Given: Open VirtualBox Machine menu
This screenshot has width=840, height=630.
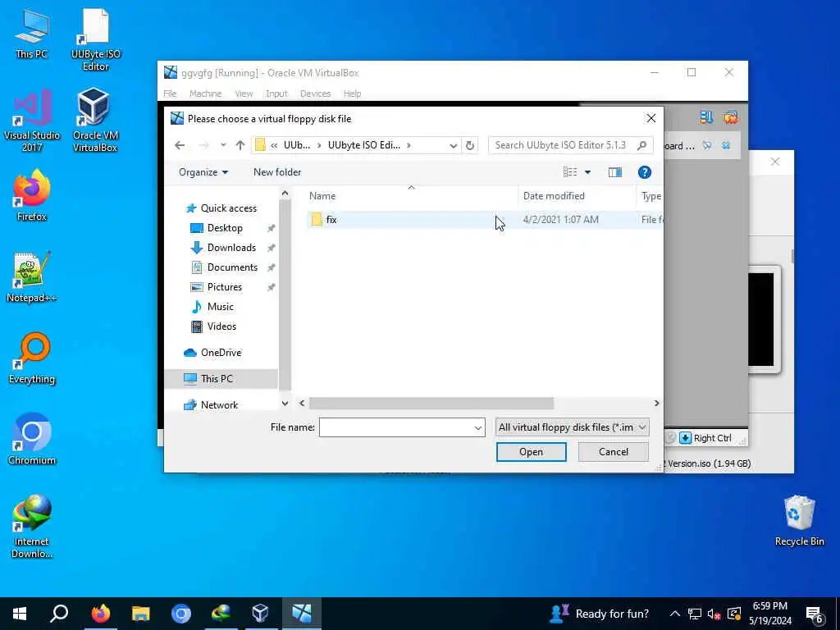Looking at the screenshot, I should pos(205,94).
